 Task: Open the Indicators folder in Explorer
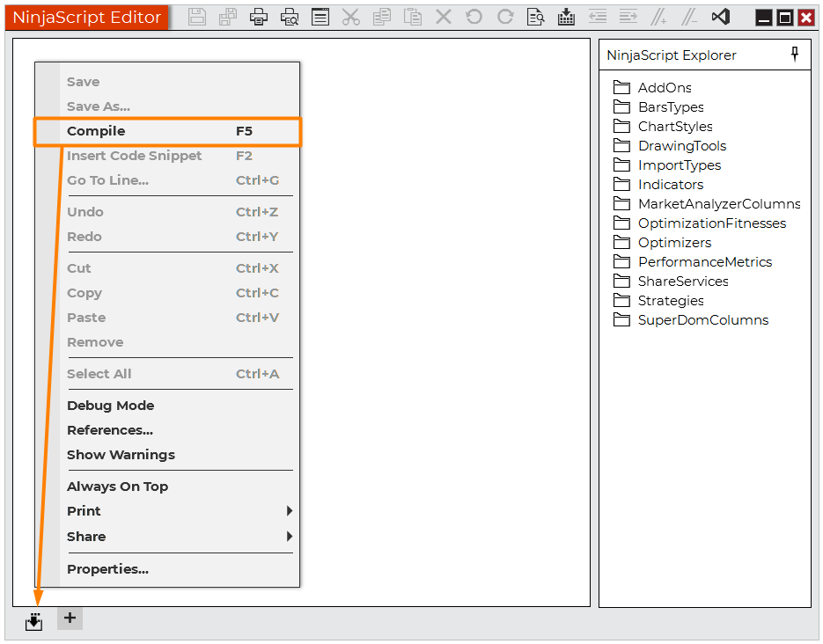[x=670, y=185]
